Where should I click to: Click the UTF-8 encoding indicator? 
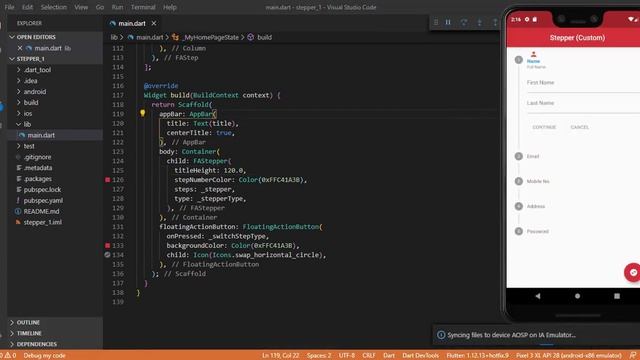pyautogui.click(x=347, y=356)
